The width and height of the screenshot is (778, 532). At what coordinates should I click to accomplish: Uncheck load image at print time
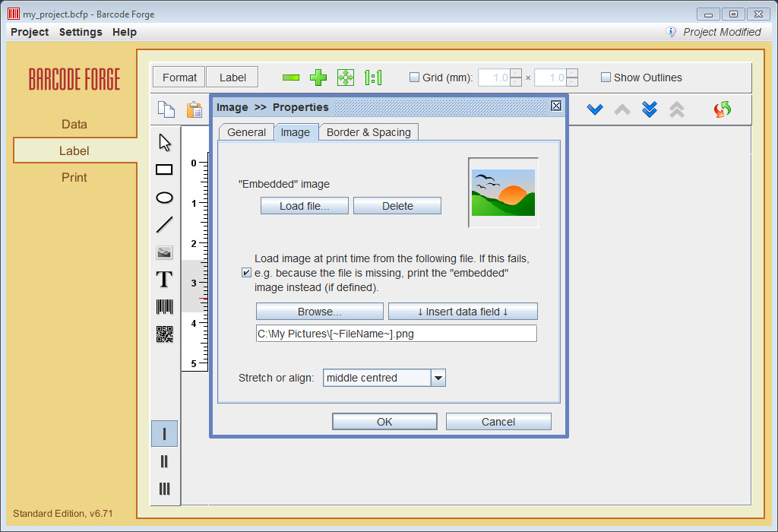coord(246,272)
